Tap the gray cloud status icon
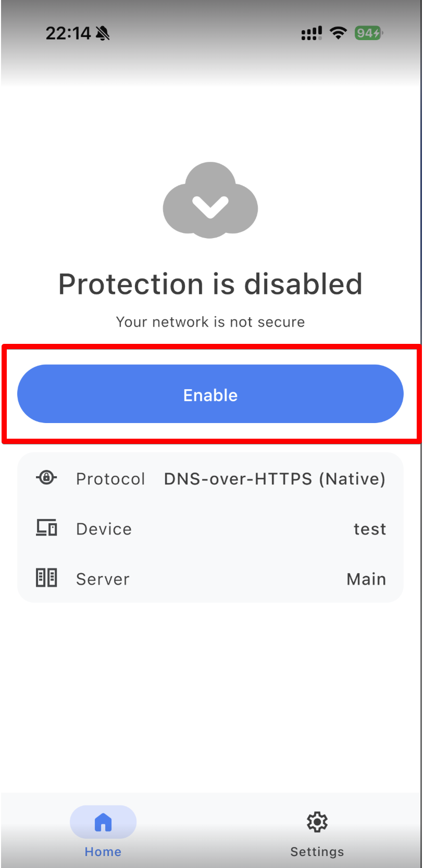The height and width of the screenshot is (868, 424). coord(210,201)
